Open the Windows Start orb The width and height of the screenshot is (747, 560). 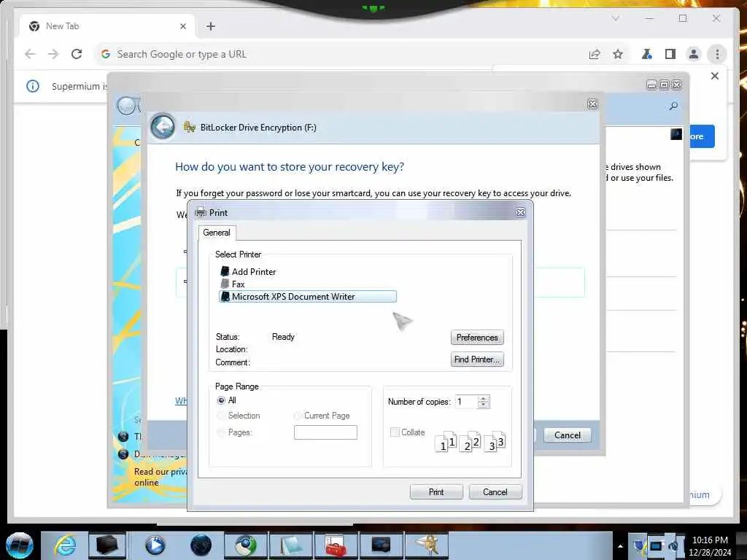19,545
